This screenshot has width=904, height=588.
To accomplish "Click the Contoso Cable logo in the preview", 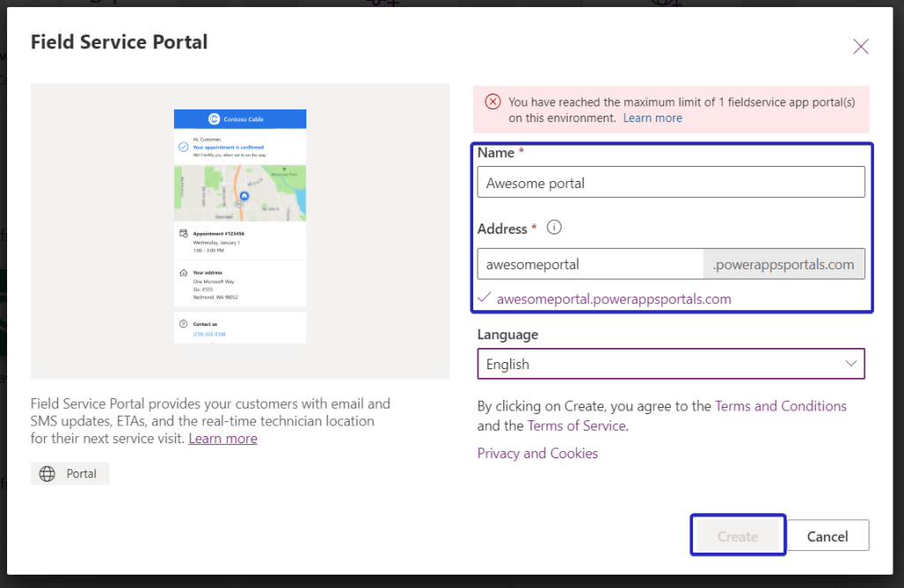I will point(214,119).
